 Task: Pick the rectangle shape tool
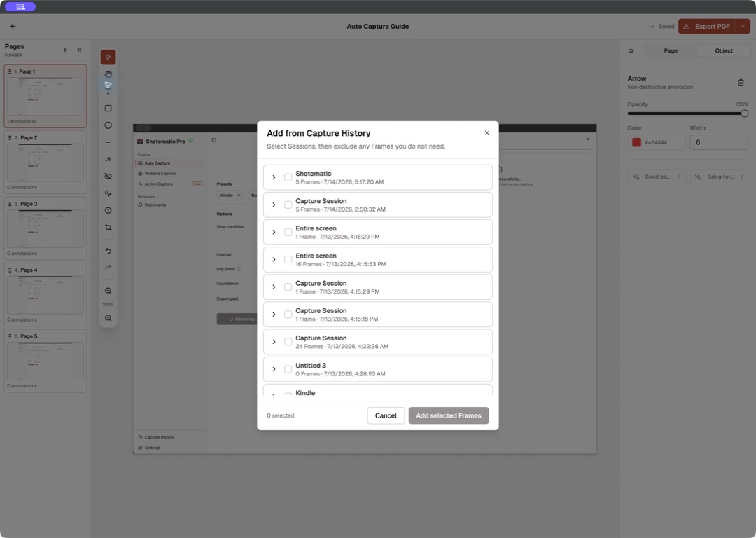tap(108, 108)
